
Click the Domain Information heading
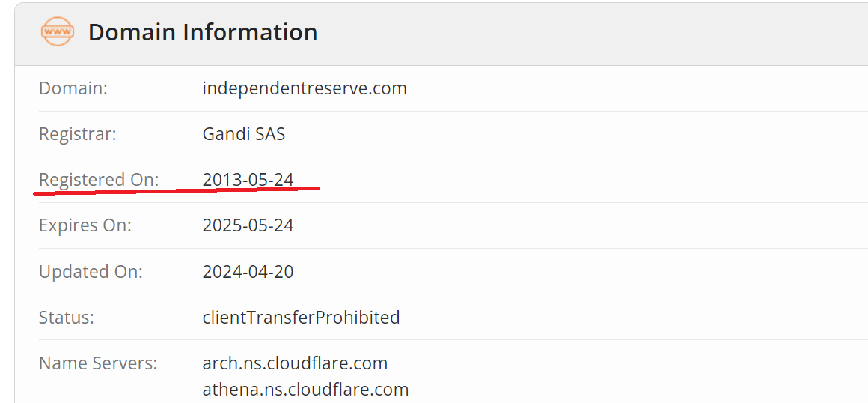pos(203,32)
